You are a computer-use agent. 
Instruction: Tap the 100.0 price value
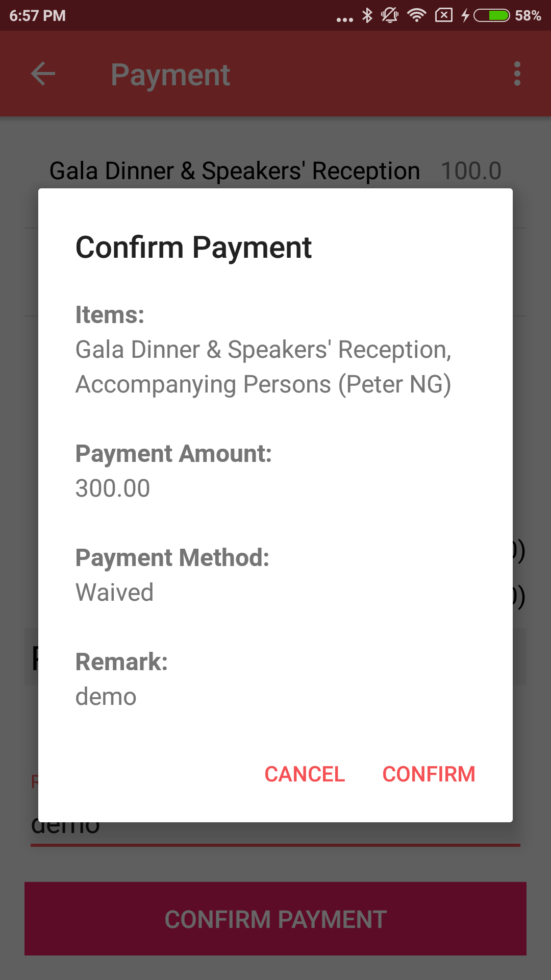point(471,171)
